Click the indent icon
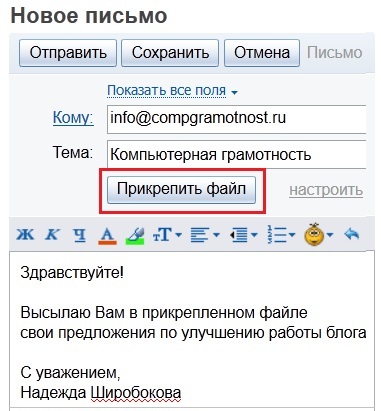Viewport: 381px width, 411px height. [x=239, y=235]
